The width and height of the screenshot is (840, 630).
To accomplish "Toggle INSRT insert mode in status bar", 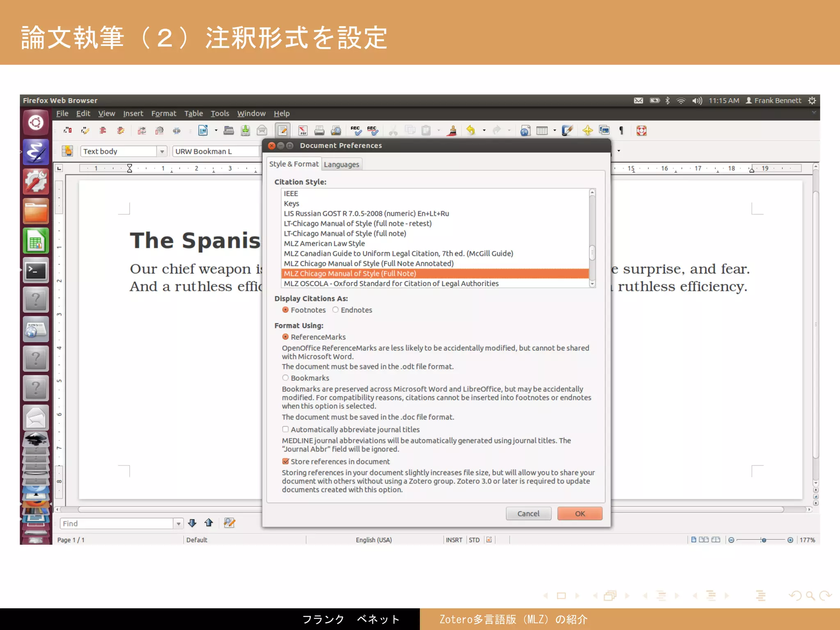I will 454,540.
